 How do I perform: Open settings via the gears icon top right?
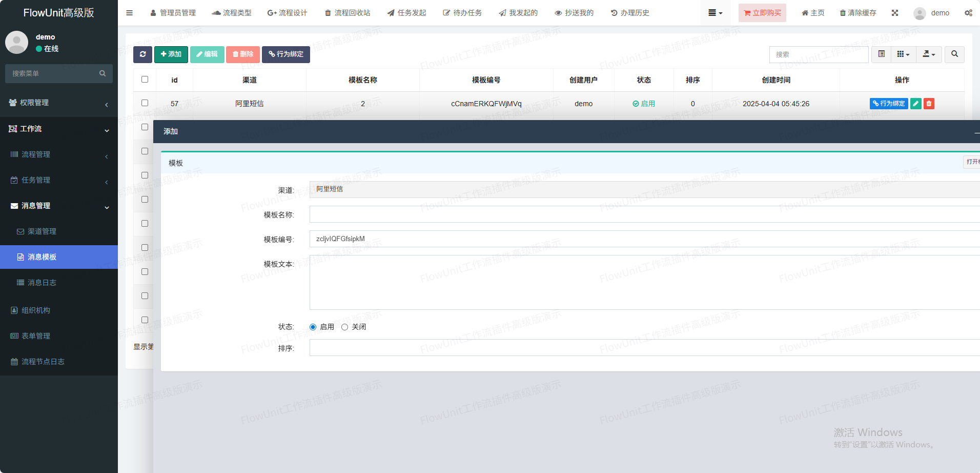[968, 13]
